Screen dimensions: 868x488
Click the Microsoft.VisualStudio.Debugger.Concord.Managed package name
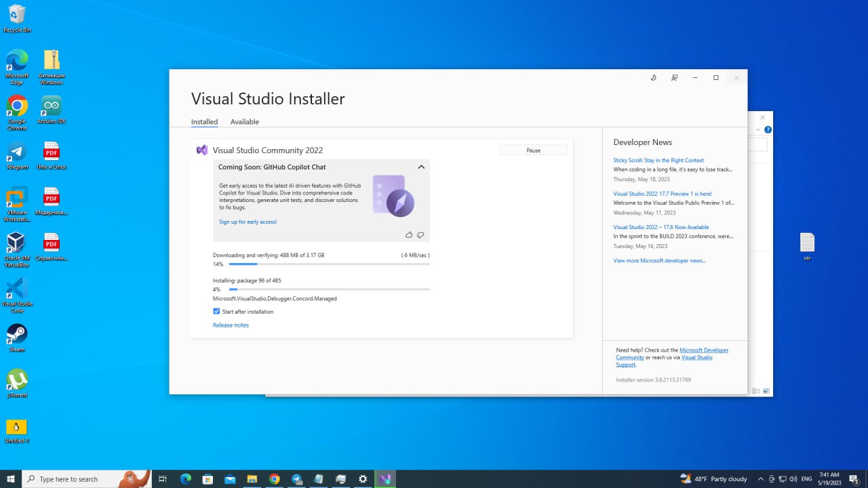click(275, 299)
